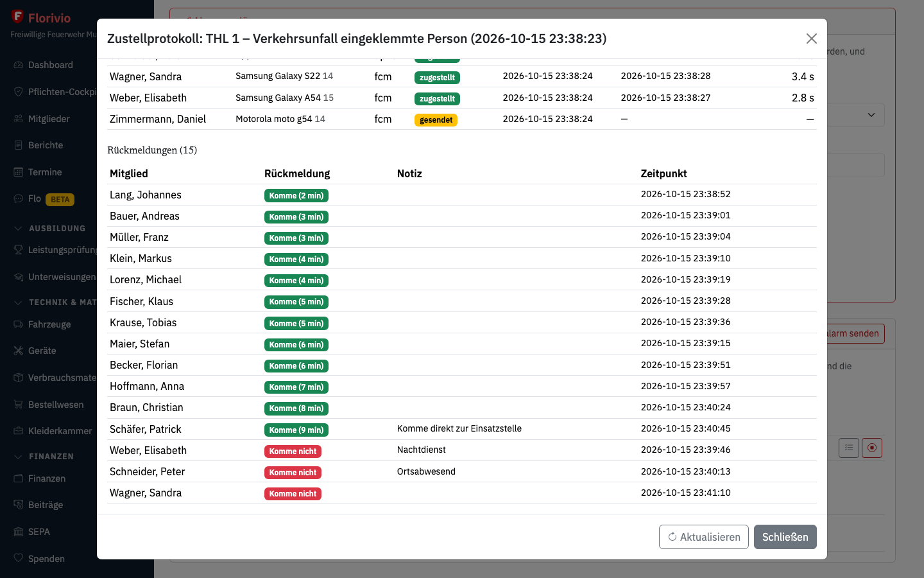Click Komme (9 min) badge for Schäfer, Patrick
Viewport: 924px width, 578px height.
296,430
